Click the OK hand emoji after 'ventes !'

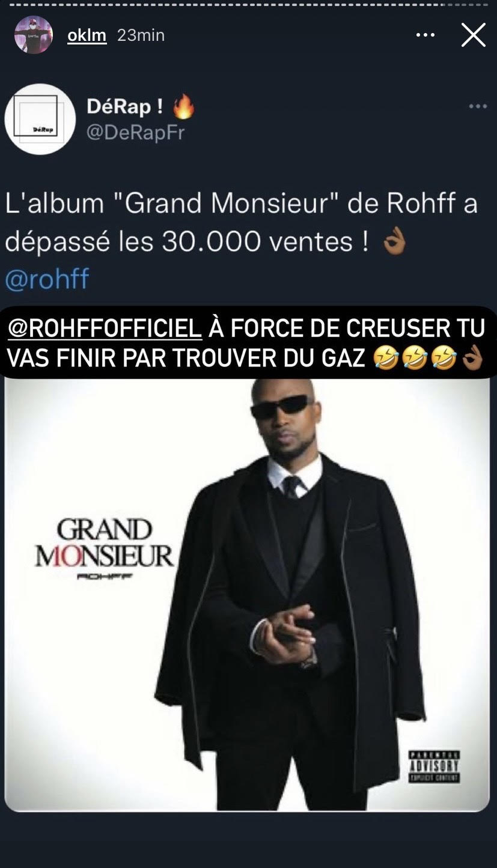(394, 242)
